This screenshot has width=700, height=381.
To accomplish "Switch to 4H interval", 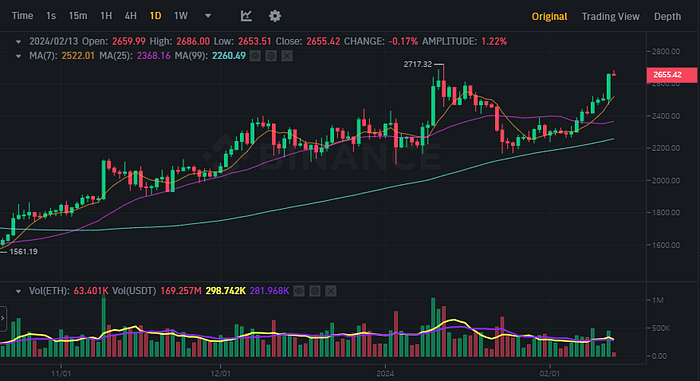I will [130, 16].
